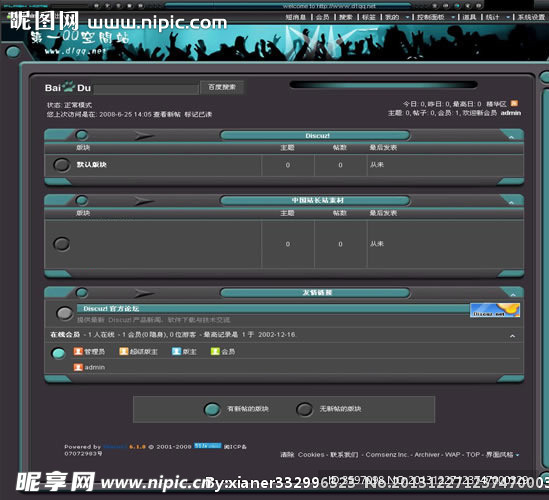Click the status icon beside 默认版块
The image size is (549, 500).
click(x=62, y=165)
